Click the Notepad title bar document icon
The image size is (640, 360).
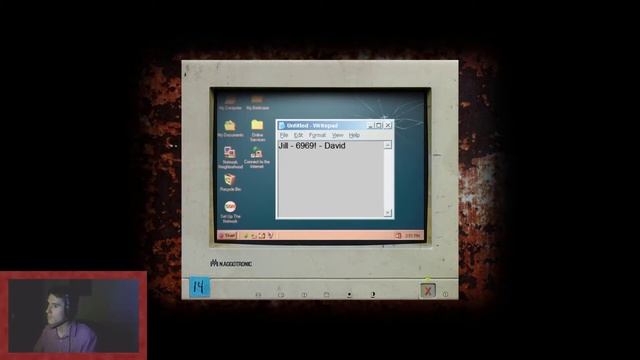point(282,125)
